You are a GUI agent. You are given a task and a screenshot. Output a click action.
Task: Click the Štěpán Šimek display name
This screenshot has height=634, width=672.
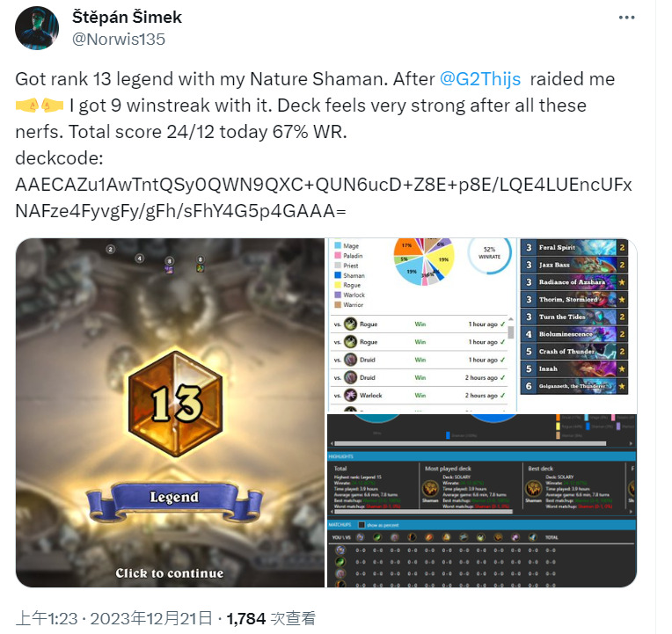click(127, 17)
